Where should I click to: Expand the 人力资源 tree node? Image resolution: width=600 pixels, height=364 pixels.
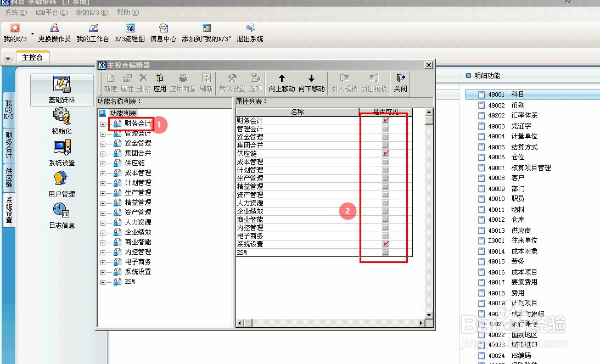click(x=103, y=222)
